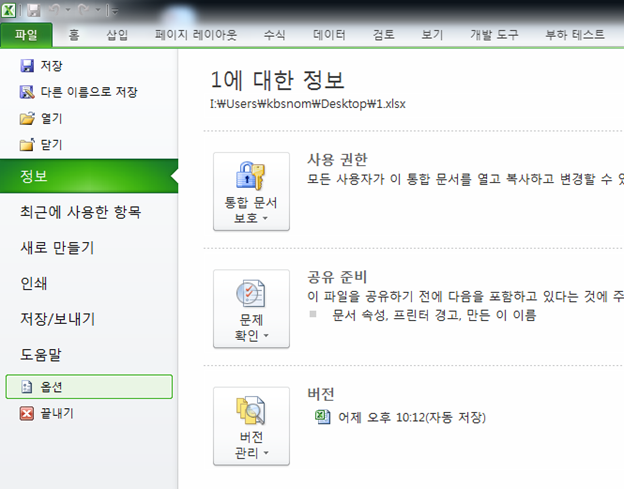Click the 닫기 close-folder icon
This screenshot has width=624, height=489.
(27, 144)
